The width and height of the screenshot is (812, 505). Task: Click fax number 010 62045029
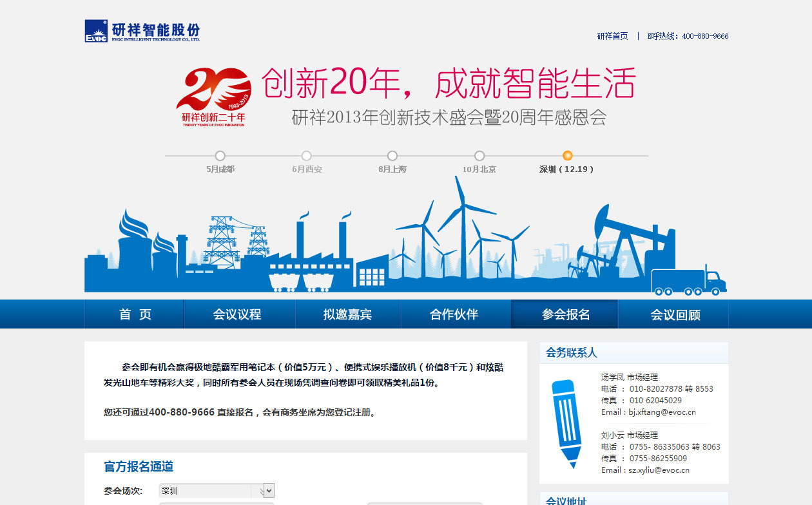655,401
